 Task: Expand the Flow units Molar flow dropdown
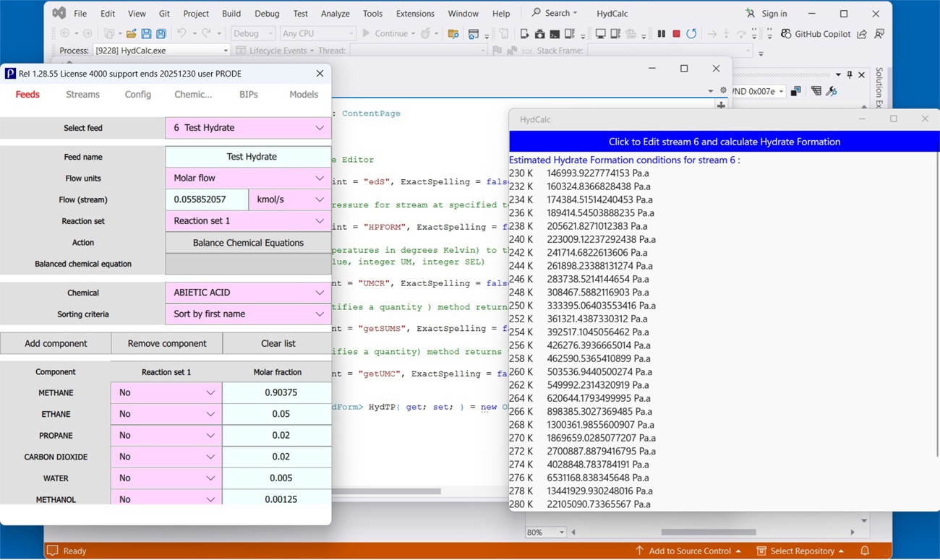[248, 178]
